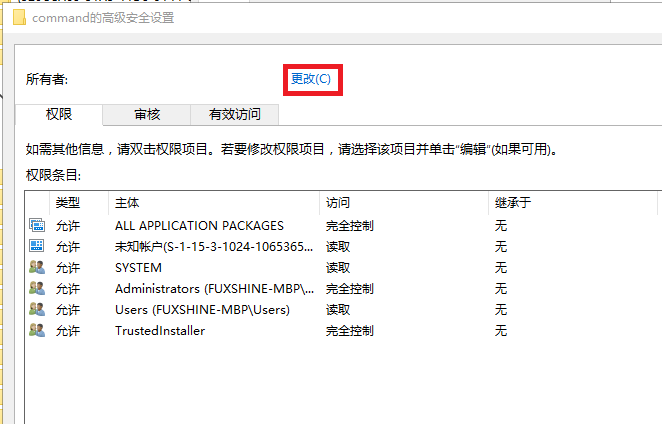This screenshot has width=662, height=424.
Task: Click the folder icon in title bar
Action: pos(19,18)
